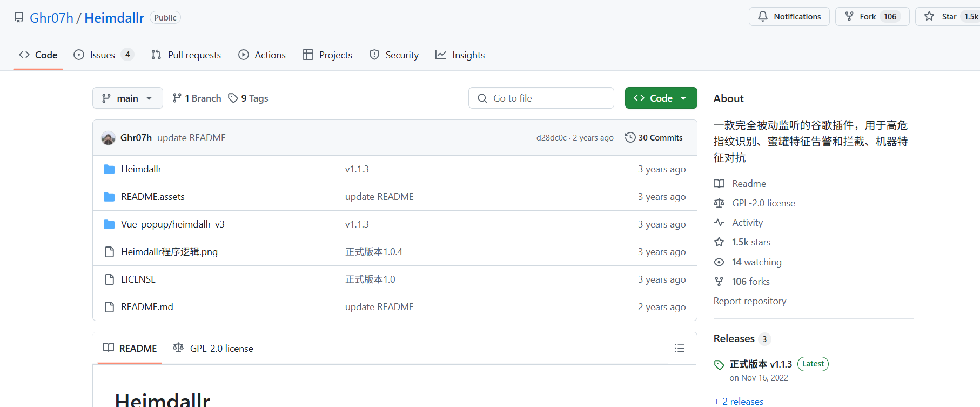Select the README tab below file list
The width and height of the screenshot is (980, 407).
[x=130, y=348]
